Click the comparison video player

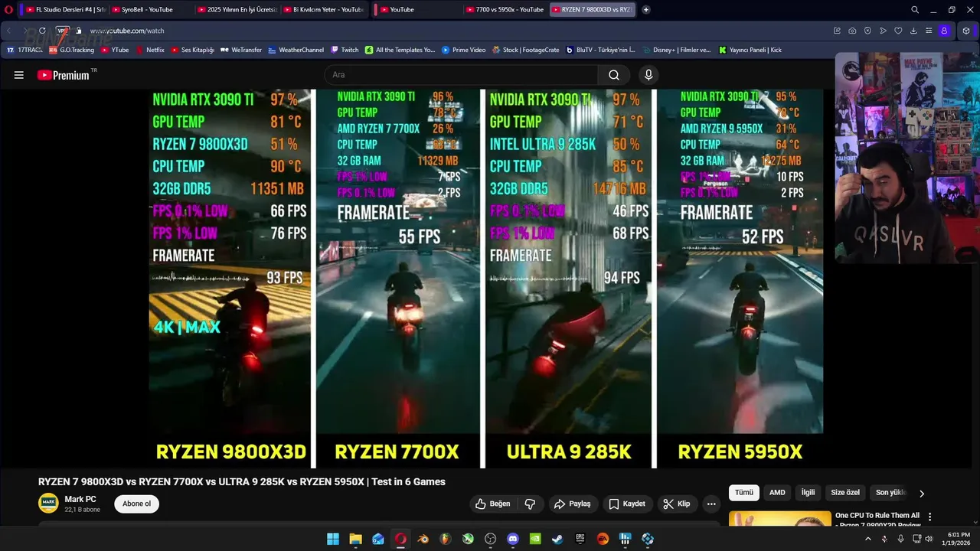pyautogui.click(x=486, y=278)
